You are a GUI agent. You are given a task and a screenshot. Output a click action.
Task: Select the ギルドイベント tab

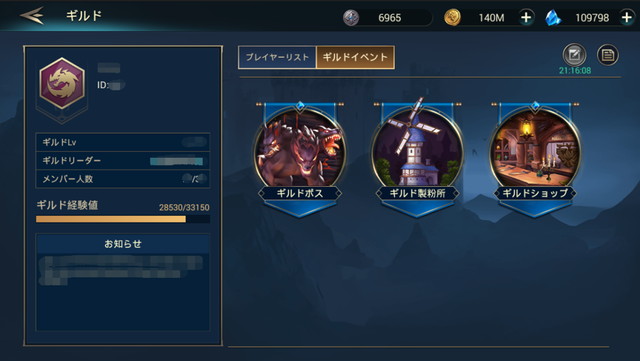[355, 57]
